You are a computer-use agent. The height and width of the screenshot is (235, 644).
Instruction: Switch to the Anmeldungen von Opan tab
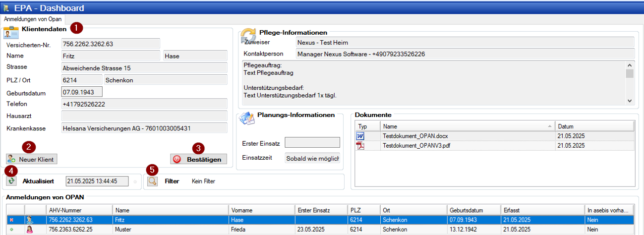click(x=33, y=19)
